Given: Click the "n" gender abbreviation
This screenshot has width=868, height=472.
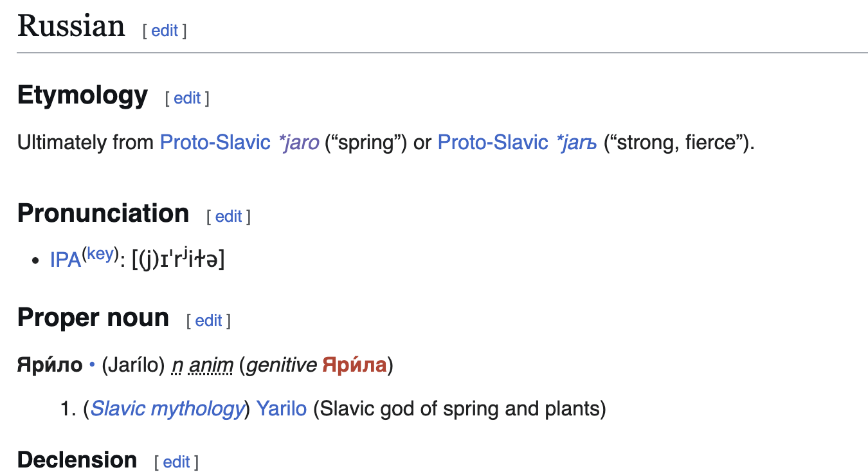Looking at the screenshot, I should [177, 365].
